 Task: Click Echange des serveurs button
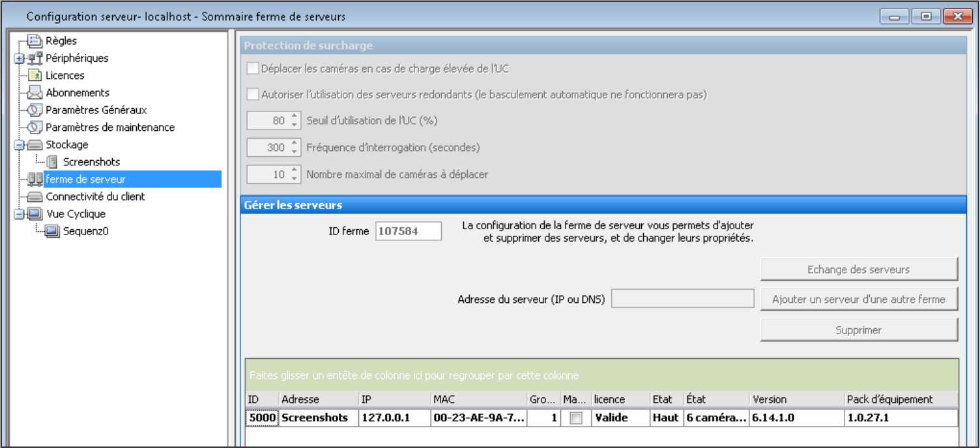859,270
